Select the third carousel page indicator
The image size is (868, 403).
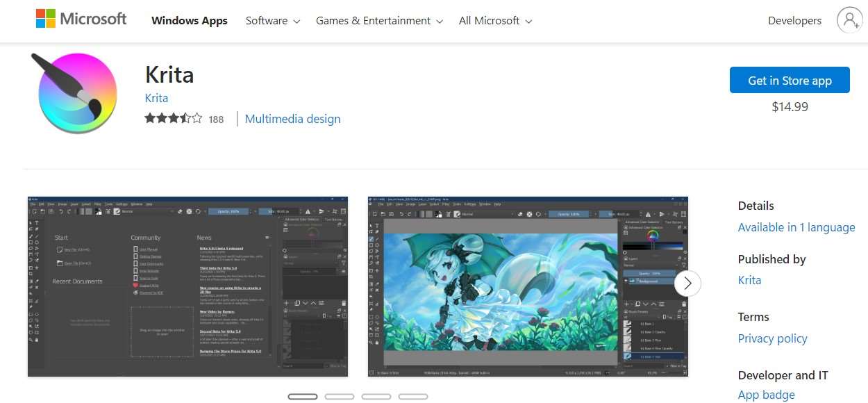376,397
